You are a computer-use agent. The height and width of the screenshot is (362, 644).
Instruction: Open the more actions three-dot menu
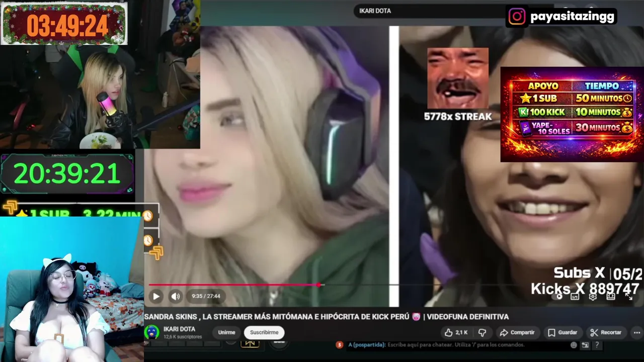(x=637, y=332)
